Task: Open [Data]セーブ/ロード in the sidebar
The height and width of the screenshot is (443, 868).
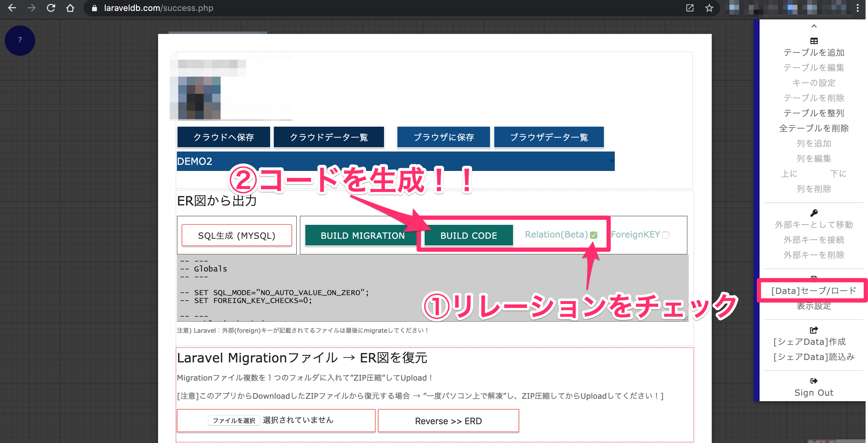Action: [x=814, y=291]
